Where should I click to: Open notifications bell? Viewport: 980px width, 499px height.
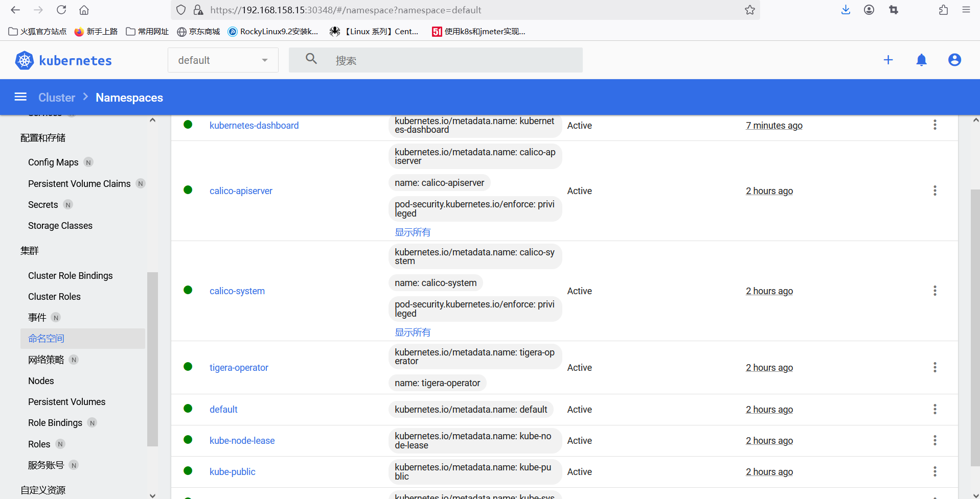click(921, 60)
